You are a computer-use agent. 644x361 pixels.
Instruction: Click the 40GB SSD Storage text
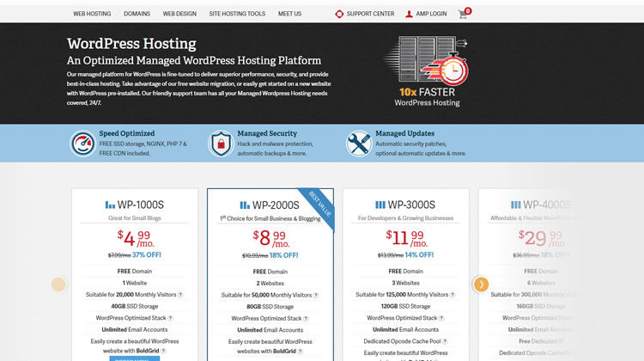pos(134,306)
